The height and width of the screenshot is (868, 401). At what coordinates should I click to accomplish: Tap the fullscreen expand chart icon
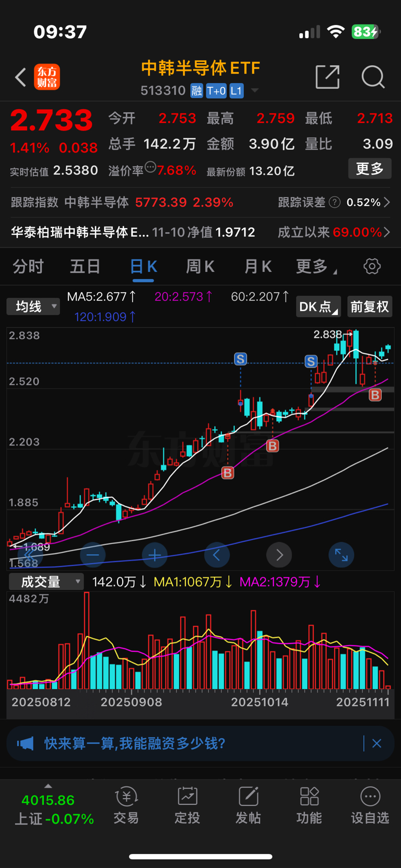click(x=341, y=555)
